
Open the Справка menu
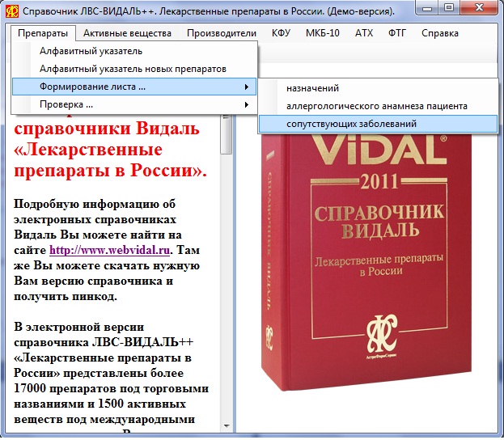click(440, 33)
